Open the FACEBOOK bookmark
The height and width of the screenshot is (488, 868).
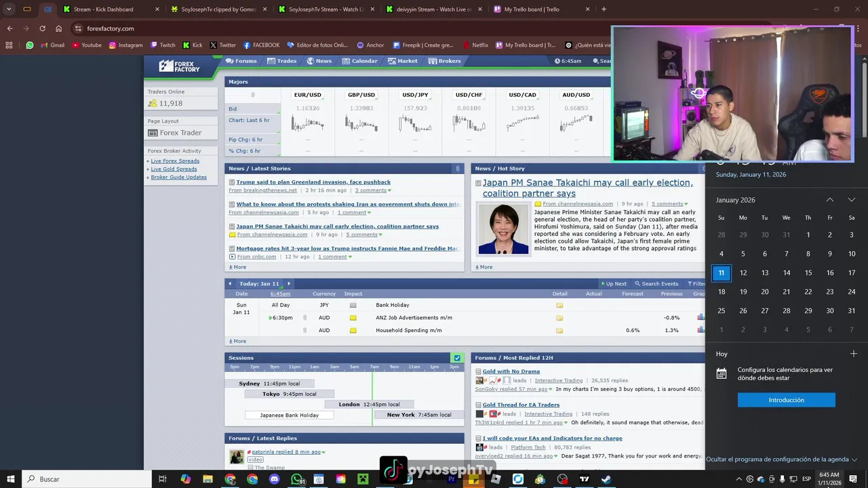pyautogui.click(x=261, y=45)
